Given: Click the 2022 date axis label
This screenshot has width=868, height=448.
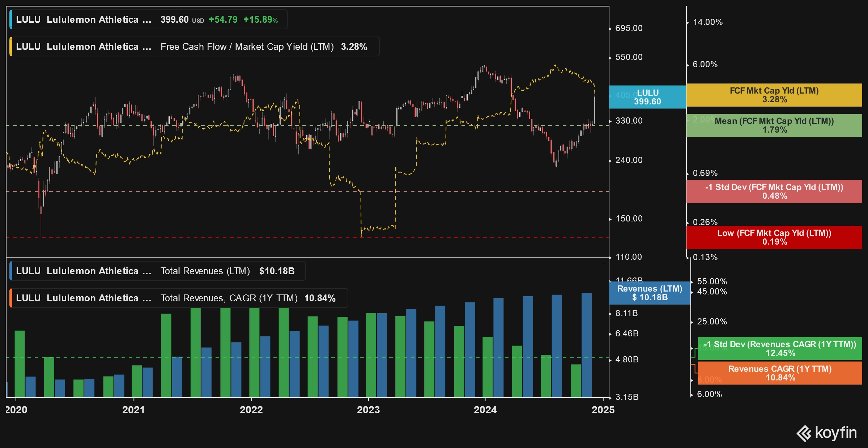Looking at the screenshot, I should pyautogui.click(x=251, y=410).
